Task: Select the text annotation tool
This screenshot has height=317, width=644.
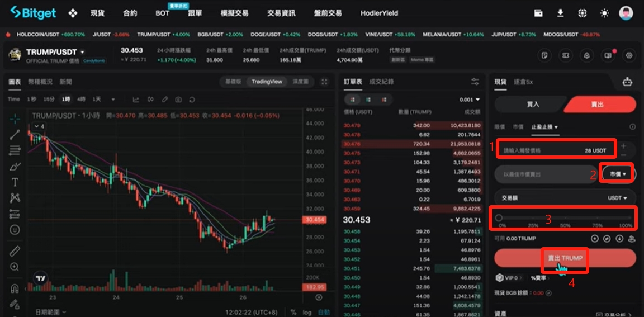Action: coord(15,182)
